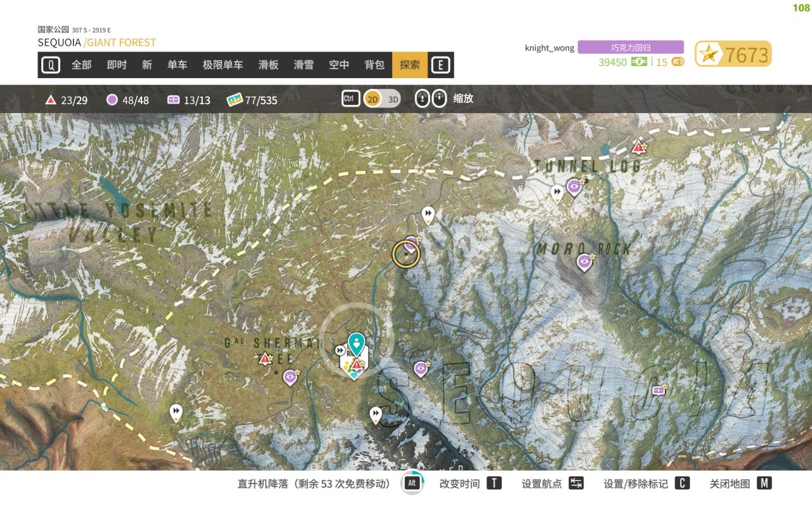Click the highlighted 探索 tab
This screenshot has height=508, width=812.
pyautogui.click(x=410, y=65)
